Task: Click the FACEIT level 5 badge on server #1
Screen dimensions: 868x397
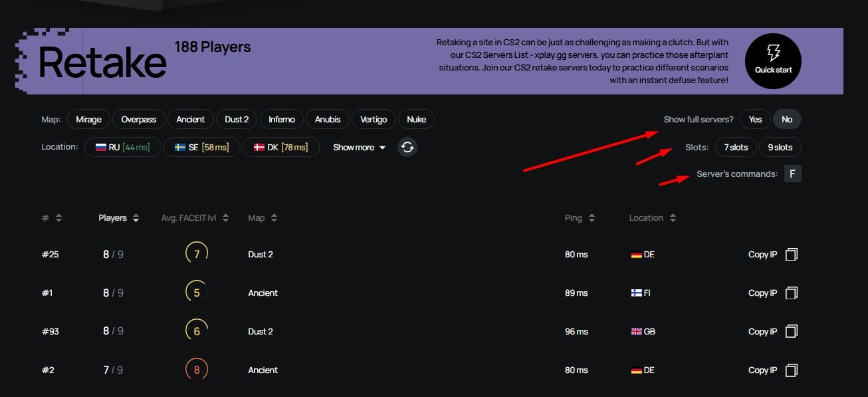Action: click(x=197, y=293)
